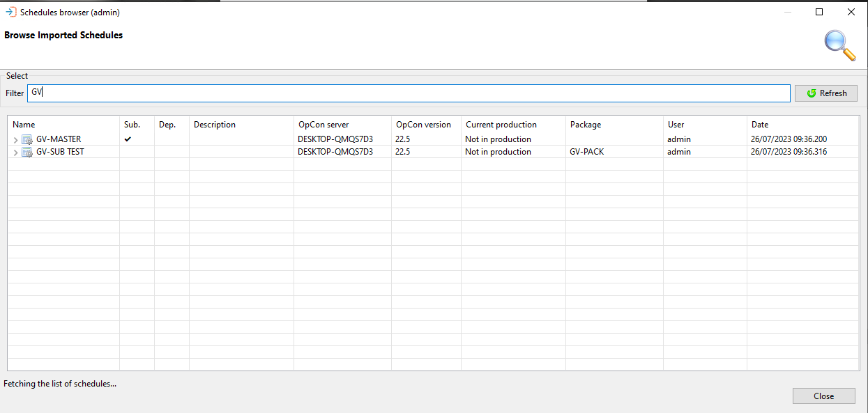
Task: Click the Browse Imported Schedules heading
Action: 63,35
